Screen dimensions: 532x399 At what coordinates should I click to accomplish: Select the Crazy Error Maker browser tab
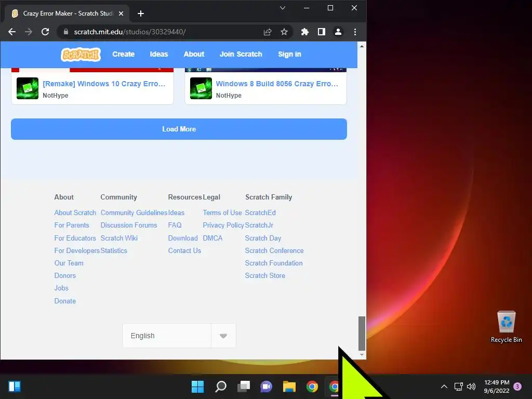[67, 14]
